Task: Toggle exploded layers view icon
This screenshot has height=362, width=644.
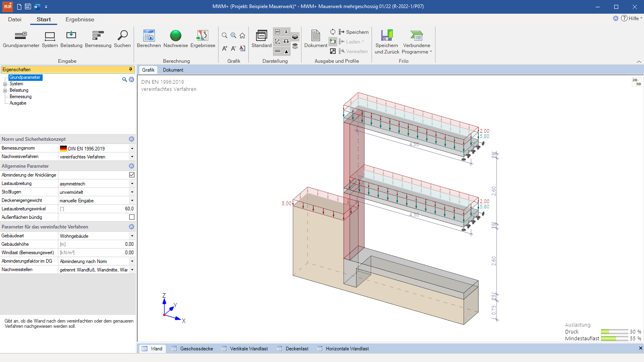Action: [x=295, y=46]
